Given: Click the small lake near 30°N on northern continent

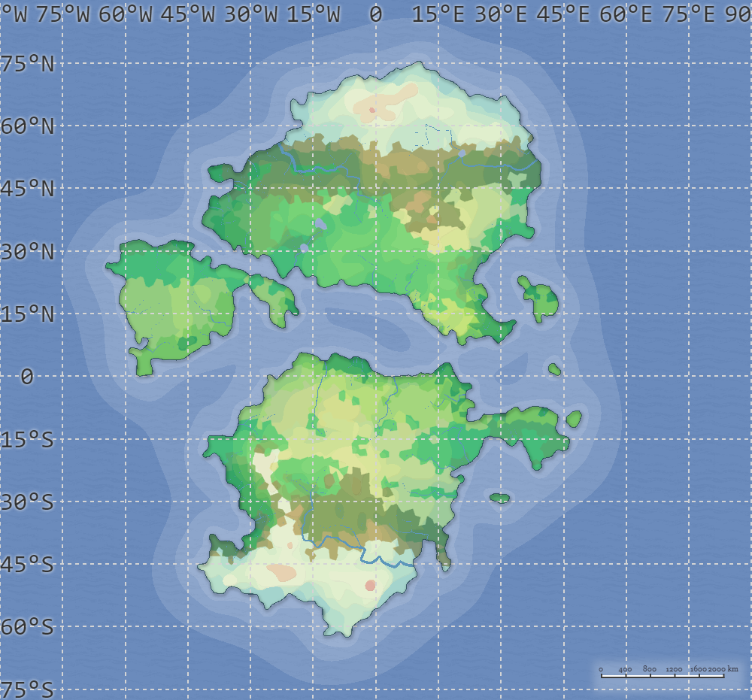Looking at the screenshot, I should click(304, 247).
